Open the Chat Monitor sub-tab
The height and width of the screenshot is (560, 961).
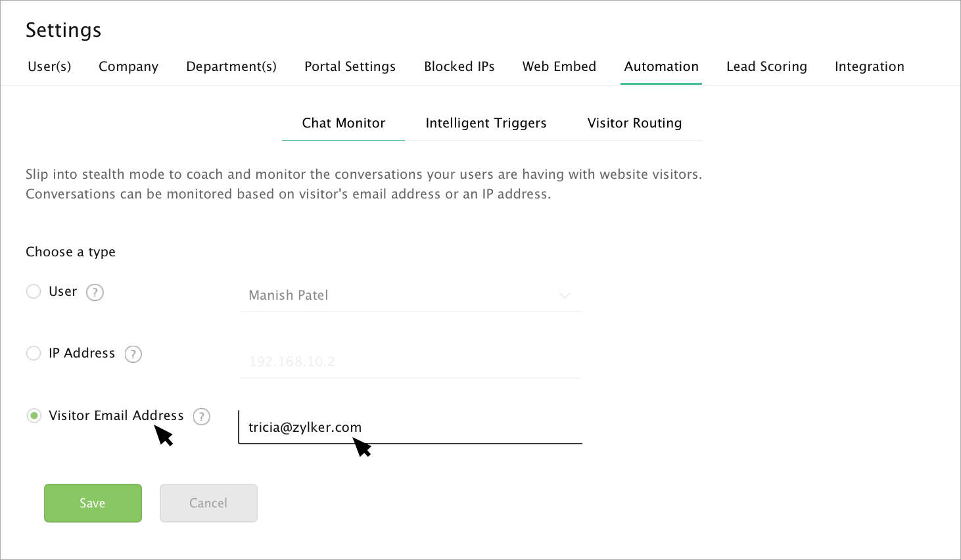click(x=343, y=123)
